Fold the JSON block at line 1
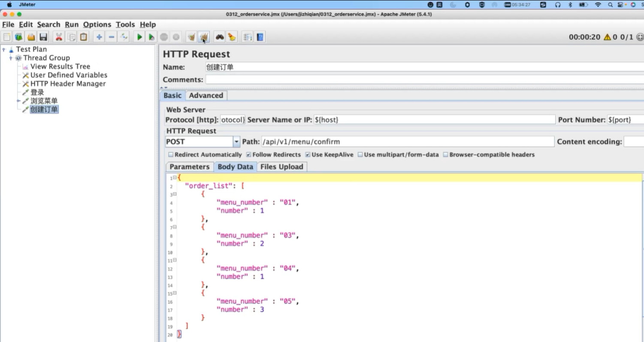Viewport: 644px width, 342px height. (x=175, y=178)
